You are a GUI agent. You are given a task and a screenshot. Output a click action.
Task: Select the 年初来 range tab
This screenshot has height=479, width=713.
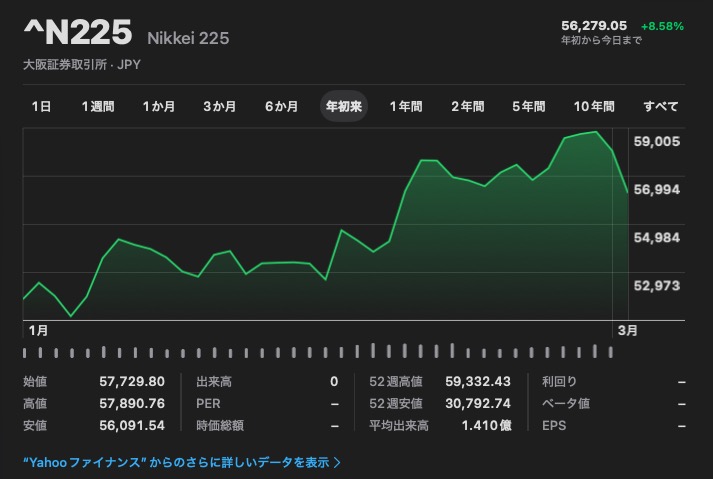344,106
